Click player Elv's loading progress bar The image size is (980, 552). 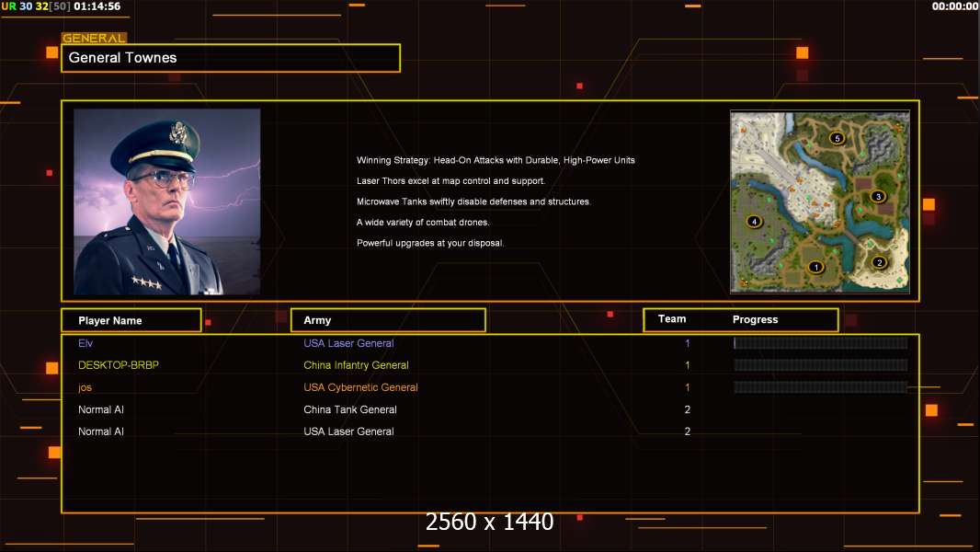point(821,342)
